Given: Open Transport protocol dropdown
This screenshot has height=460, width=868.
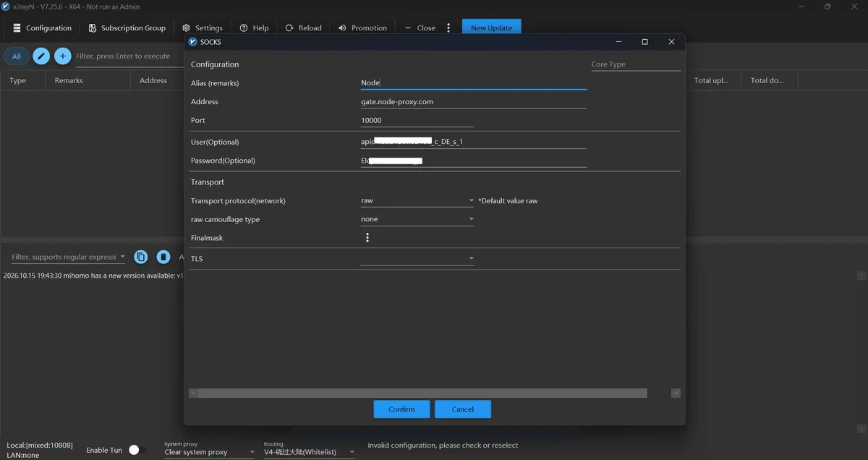Looking at the screenshot, I should 417,200.
